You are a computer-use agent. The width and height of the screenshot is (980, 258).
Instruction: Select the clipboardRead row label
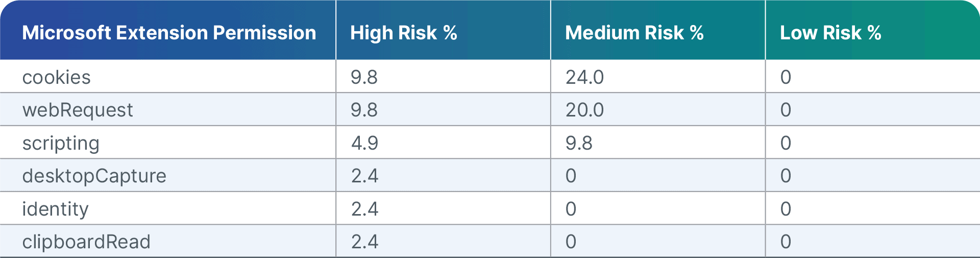tap(86, 242)
